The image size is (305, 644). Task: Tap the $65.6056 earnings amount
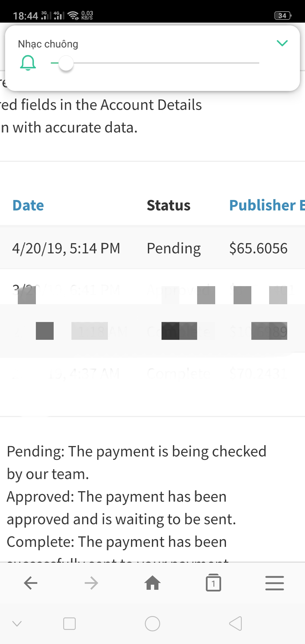258,248
